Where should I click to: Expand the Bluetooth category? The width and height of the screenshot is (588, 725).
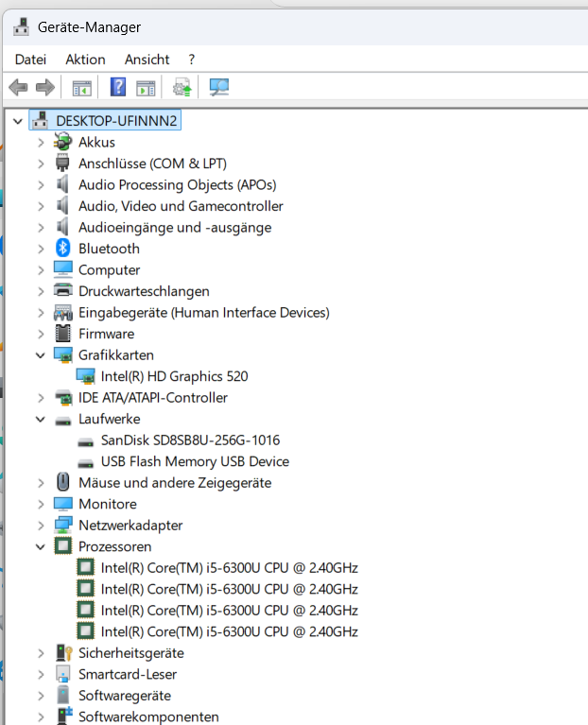point(41,249)
